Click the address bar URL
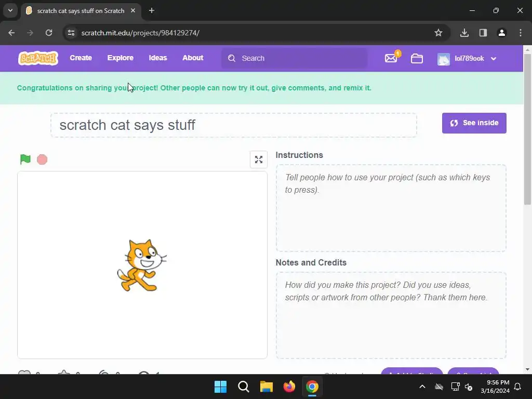This screenshot has height=399, width=532. pos(140,33)
